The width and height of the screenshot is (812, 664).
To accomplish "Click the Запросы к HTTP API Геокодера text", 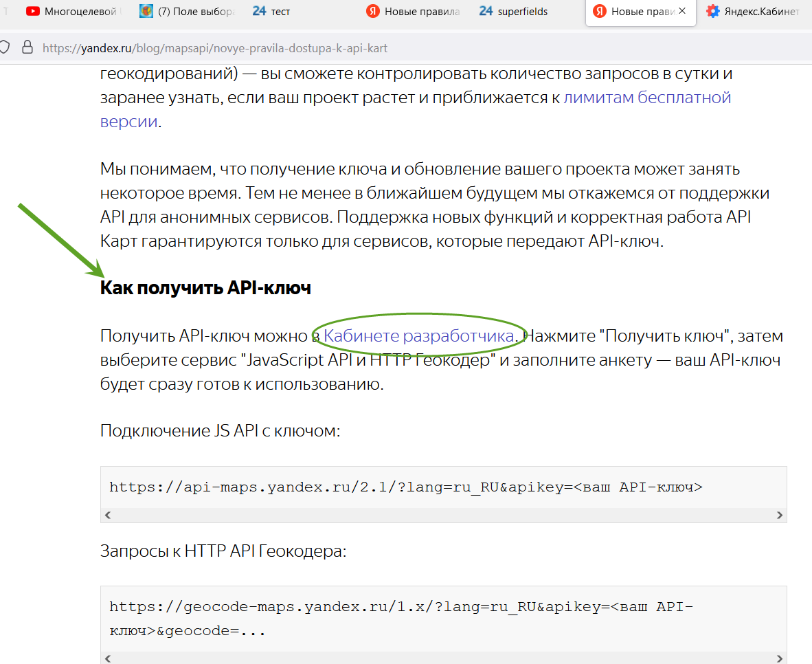I will [x=223, y=551].
